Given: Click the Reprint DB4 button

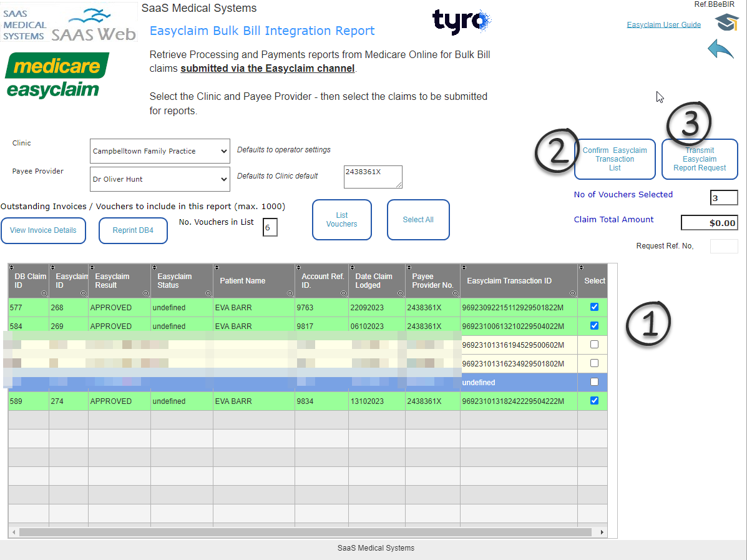Looking at the screenshot, I should pos(133,230).
